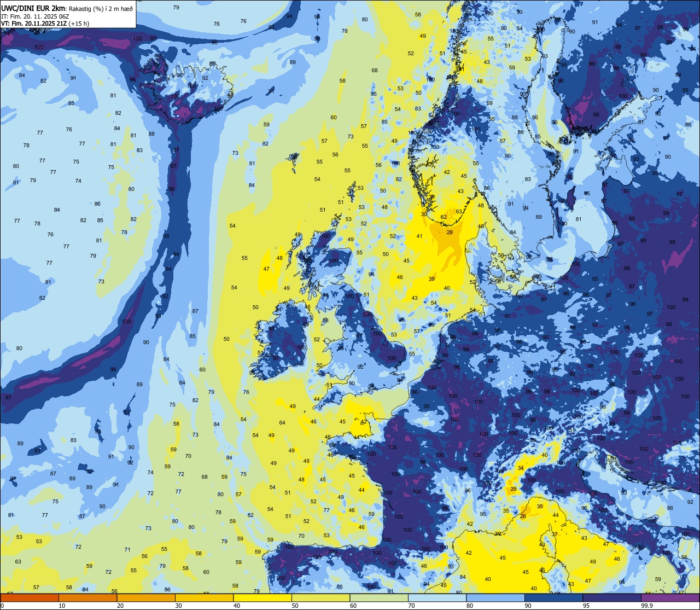
Task: Click the '0' legend tick label
Action: pyautogui.click(x=3, y=606)
